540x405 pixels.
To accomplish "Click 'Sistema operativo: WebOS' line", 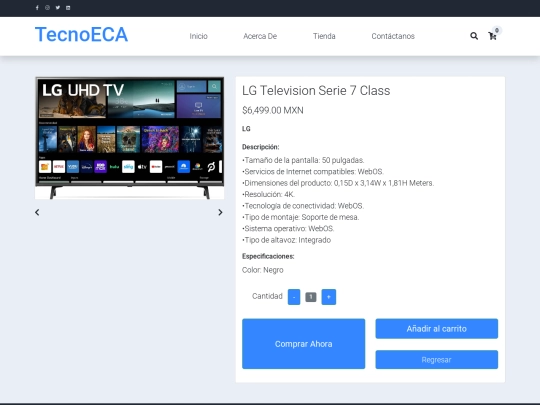I will [288, 228].
